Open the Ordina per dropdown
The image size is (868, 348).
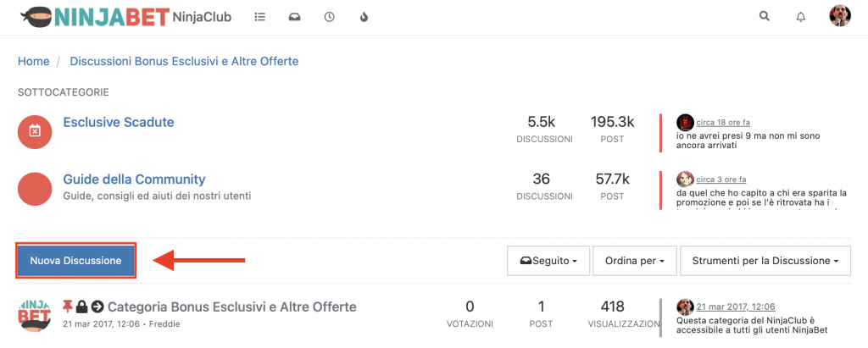pos(634,261)
